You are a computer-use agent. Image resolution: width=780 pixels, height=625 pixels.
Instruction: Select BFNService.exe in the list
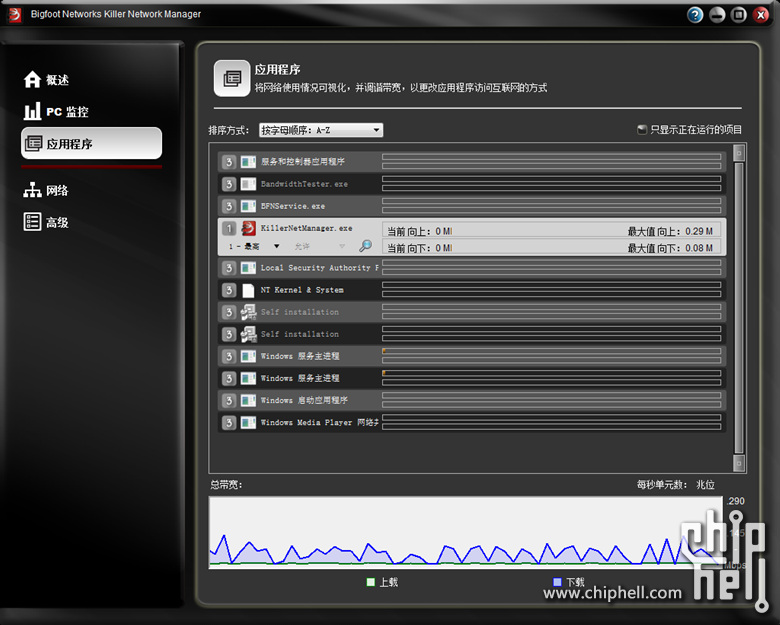pyautogui.click(x=292, y=206)
